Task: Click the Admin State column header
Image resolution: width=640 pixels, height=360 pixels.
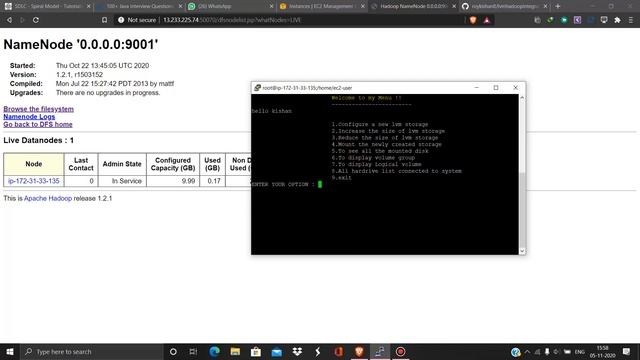Action: pyautogui.click(x=122, y=164)
